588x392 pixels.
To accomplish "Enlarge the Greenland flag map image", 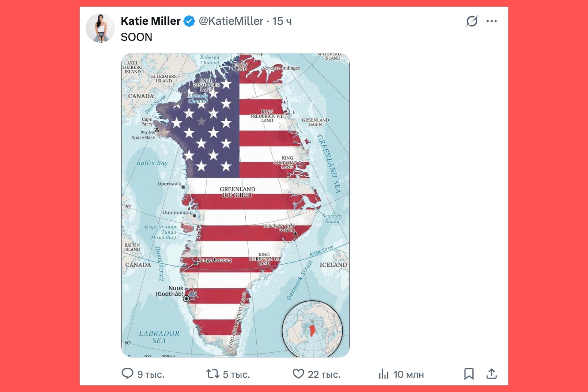I will pyautogui.click(x=235, y=205).
